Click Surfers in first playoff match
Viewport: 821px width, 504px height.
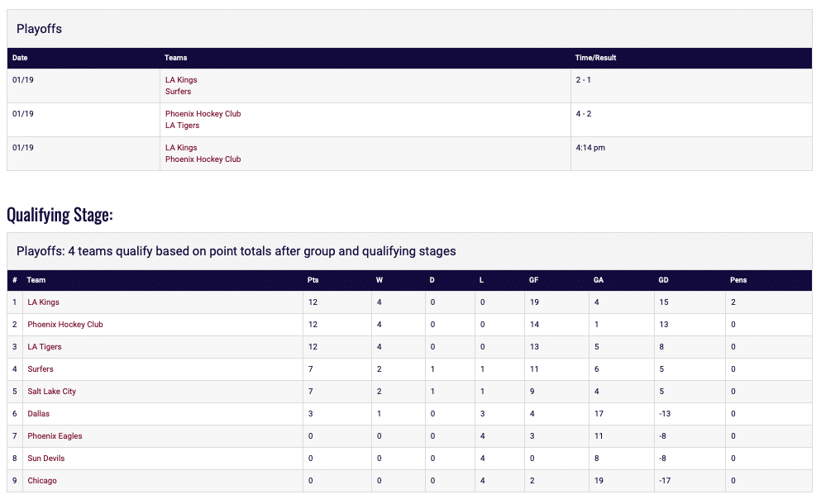coord(178,92)
